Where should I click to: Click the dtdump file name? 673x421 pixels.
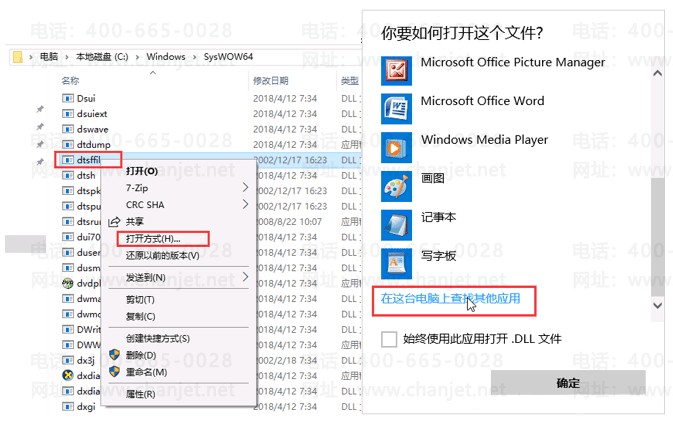(x=94, y=145)
